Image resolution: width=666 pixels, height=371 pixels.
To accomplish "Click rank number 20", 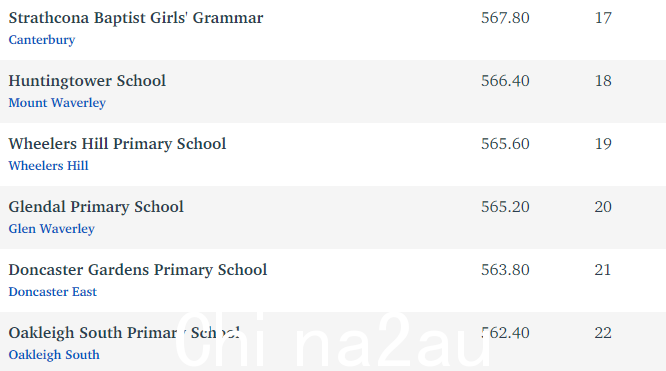I will (x=603, y=207).
